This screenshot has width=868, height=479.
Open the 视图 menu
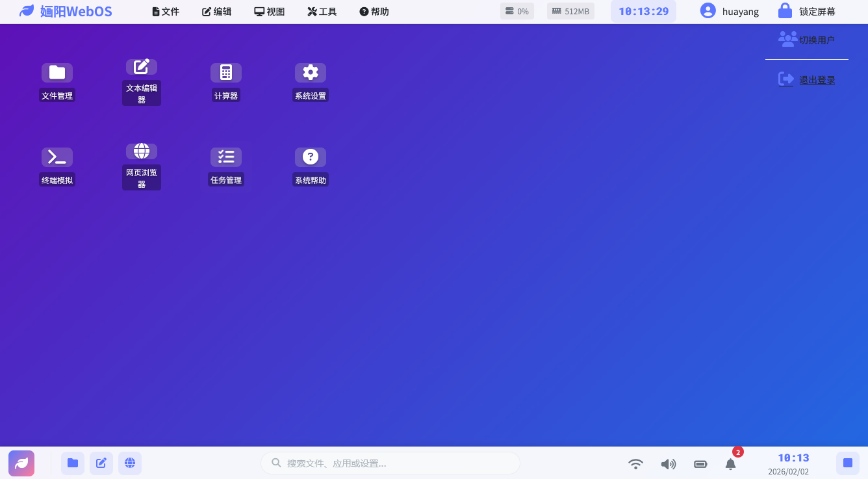270,11
